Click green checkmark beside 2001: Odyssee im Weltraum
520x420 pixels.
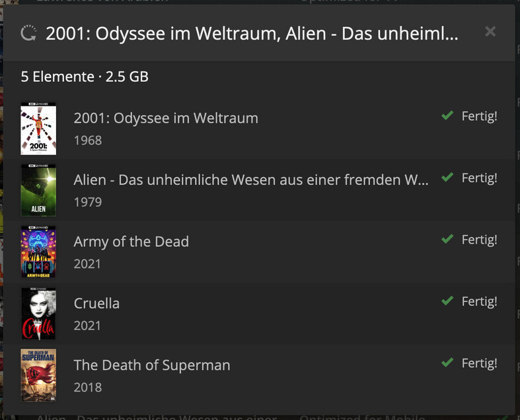(447, 116)
